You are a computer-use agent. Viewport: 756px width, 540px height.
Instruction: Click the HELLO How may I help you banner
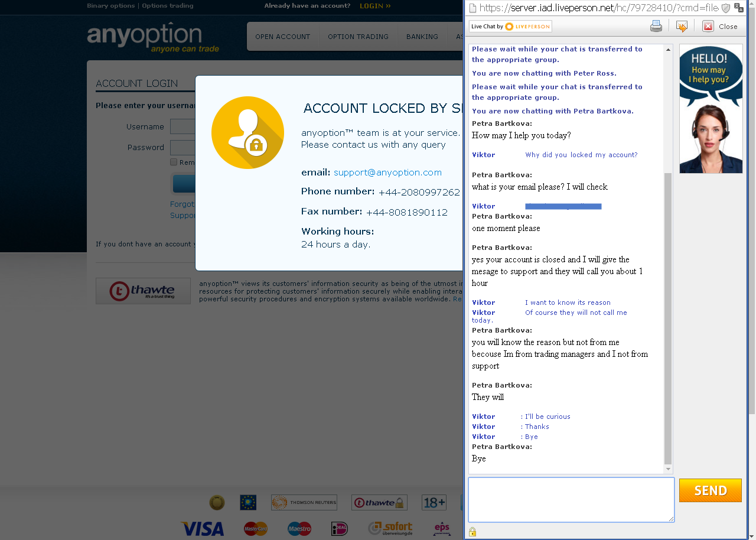click(711, 109)
